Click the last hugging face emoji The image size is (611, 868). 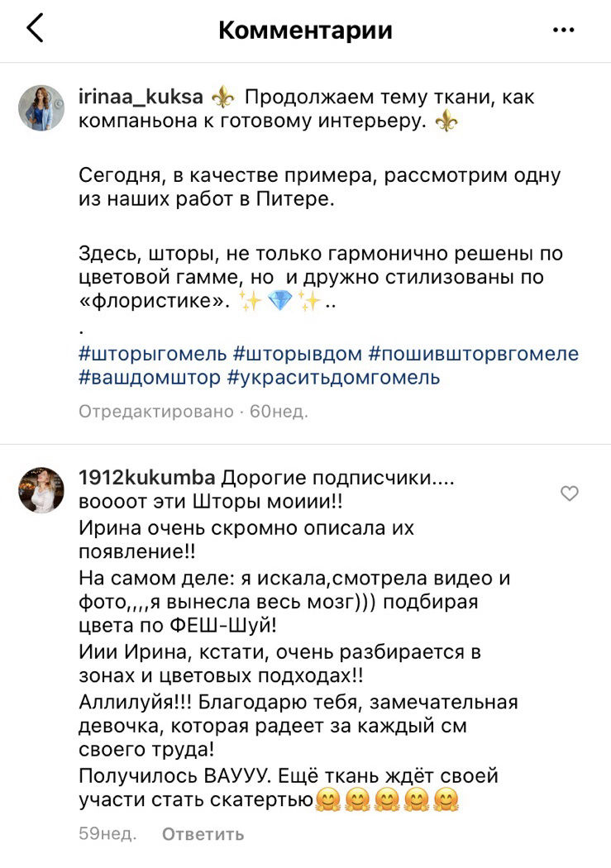point(446,800)
